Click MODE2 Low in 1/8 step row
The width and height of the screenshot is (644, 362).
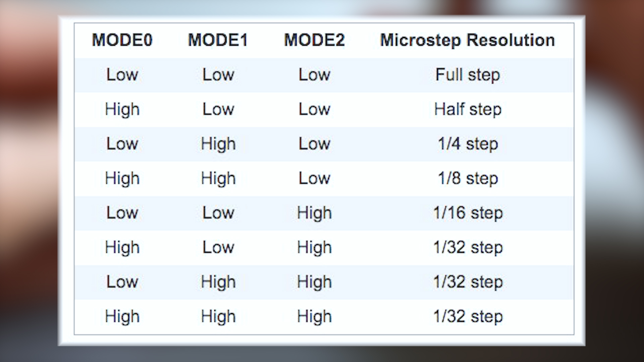pyautogui.click(x=314, y=178)
